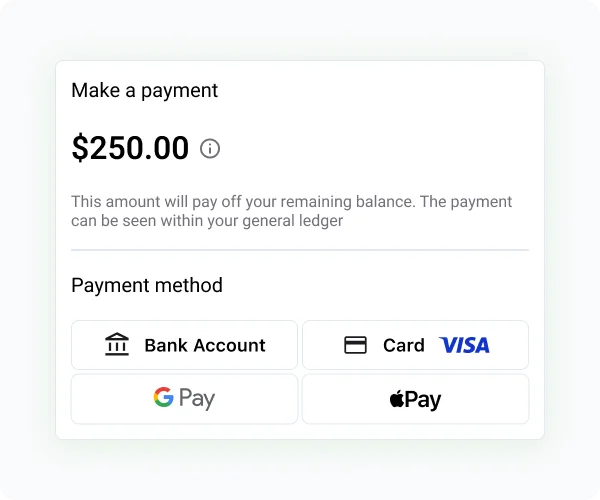Click the $250.00 payment amount
Image resolution: width=600 pixels, height=500 pixels.
(130, 148)
